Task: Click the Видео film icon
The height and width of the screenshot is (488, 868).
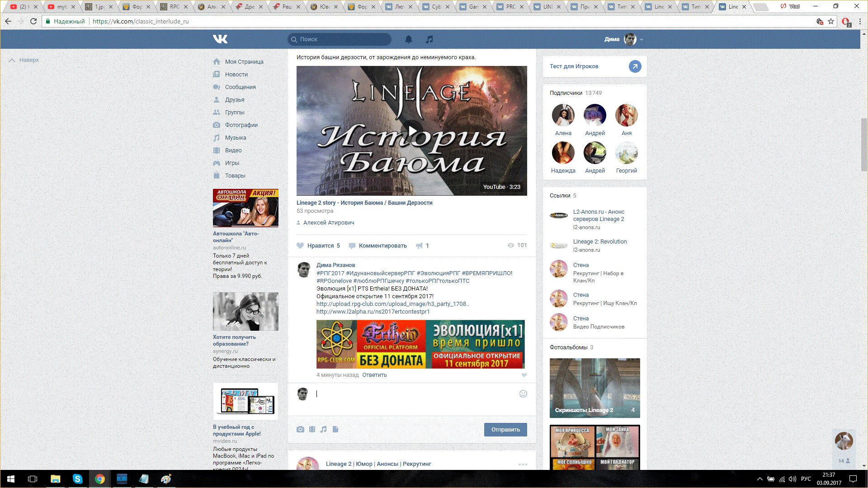Action: (217, 150)
